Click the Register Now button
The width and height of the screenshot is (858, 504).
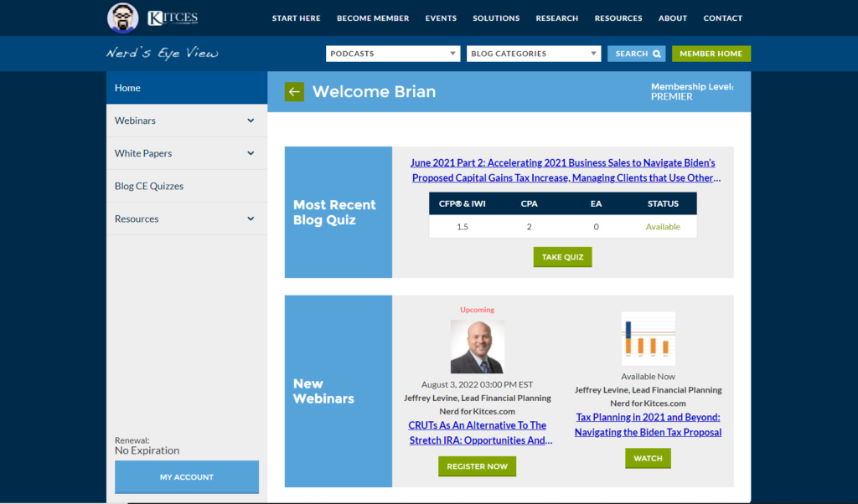[x=477, y=466]
